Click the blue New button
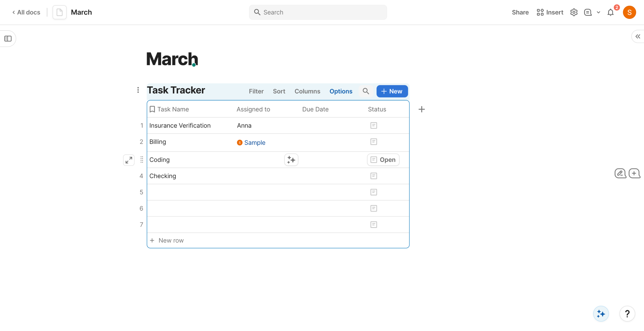Image resolution: width=644 pixels, height=331 pixels. click(x=392, y=91)
